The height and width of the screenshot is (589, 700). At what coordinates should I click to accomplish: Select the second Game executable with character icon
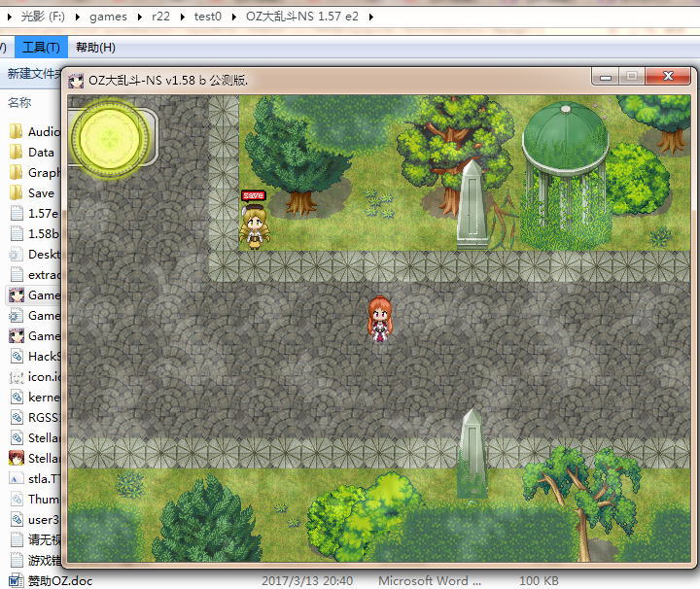[x=17, y=336]
